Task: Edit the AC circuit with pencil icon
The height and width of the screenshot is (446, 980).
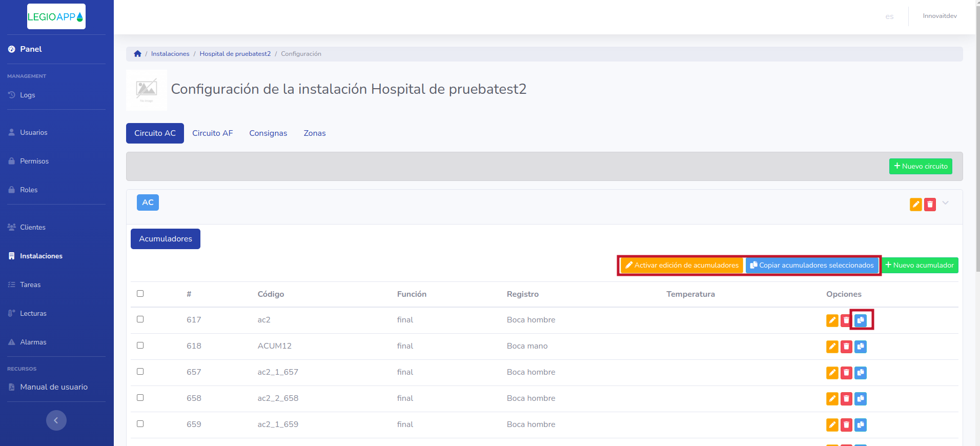Action: tap(915, 205)
